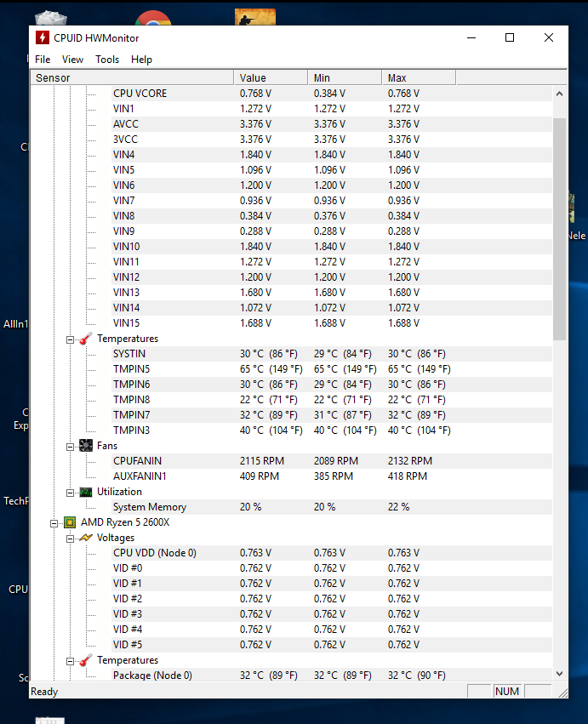Select the VIN10 row
This screenshot has height=724, width=588.
[x=332, y=247]
